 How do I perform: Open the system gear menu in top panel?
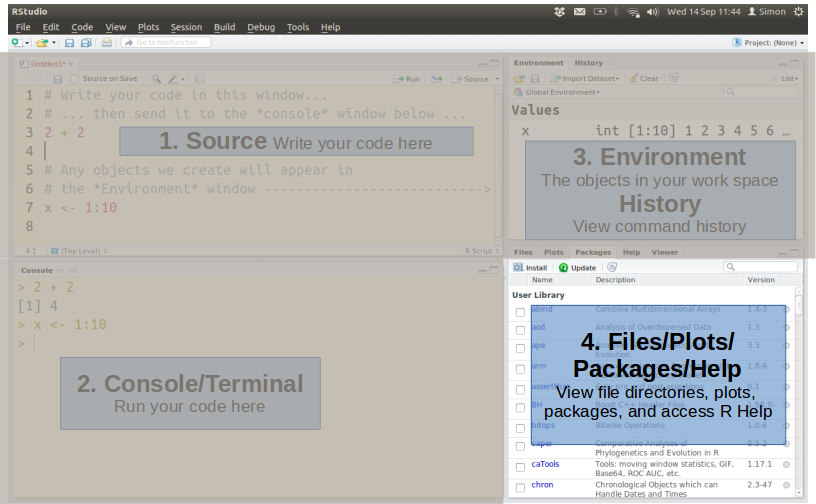(799, 11)
